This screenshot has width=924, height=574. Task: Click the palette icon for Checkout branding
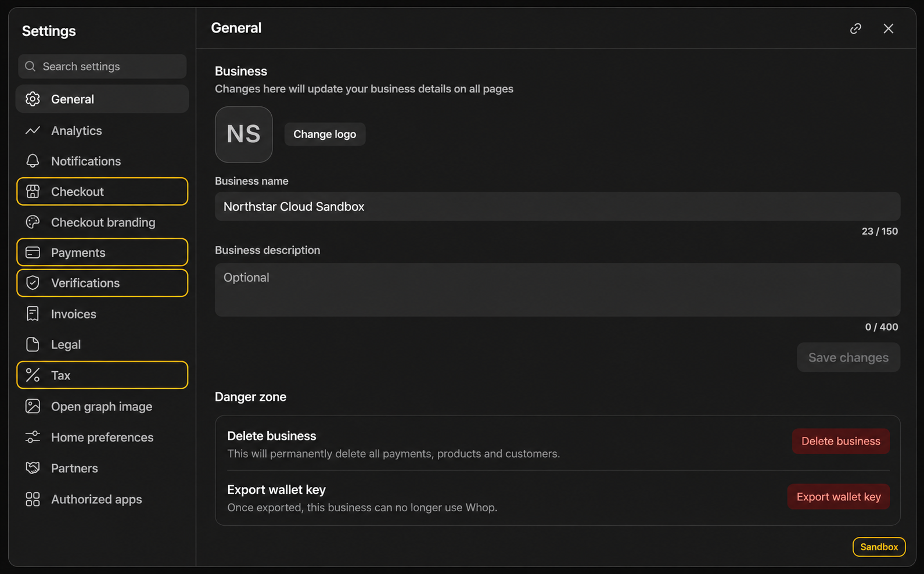[33, 222]
